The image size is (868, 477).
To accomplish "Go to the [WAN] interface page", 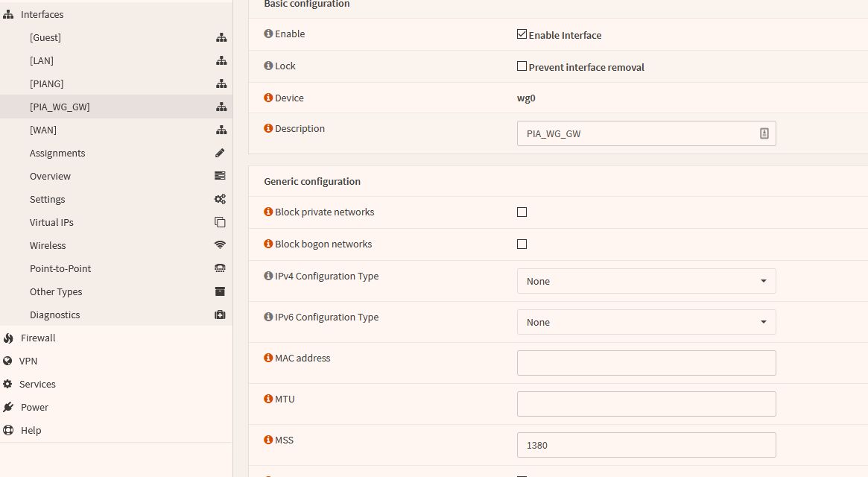I will pyautogui.click(x=43, y=130).
